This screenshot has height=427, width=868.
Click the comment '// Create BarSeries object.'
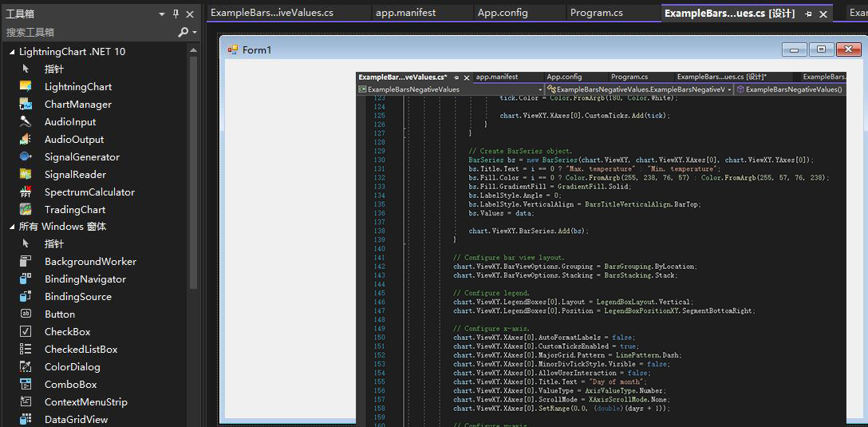(x=520, y=151)
